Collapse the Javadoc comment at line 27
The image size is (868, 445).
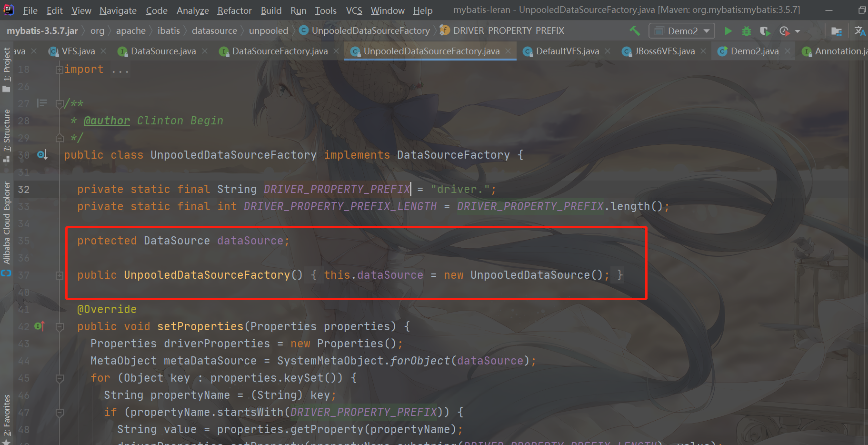(60, 104)
